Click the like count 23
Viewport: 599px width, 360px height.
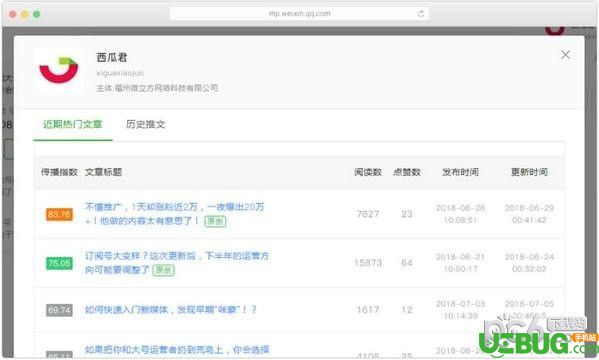coord(407,214)
